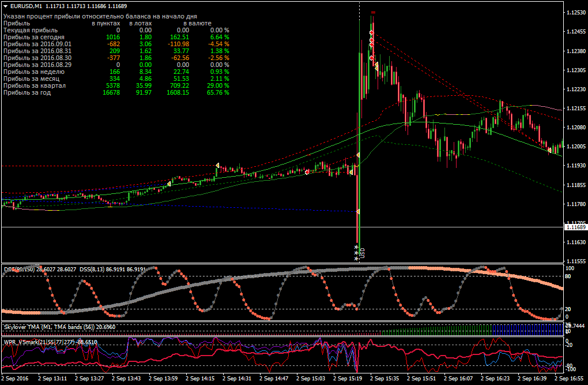Click the -377 points value
588x385 pixels.
click(x=114, y=58)
